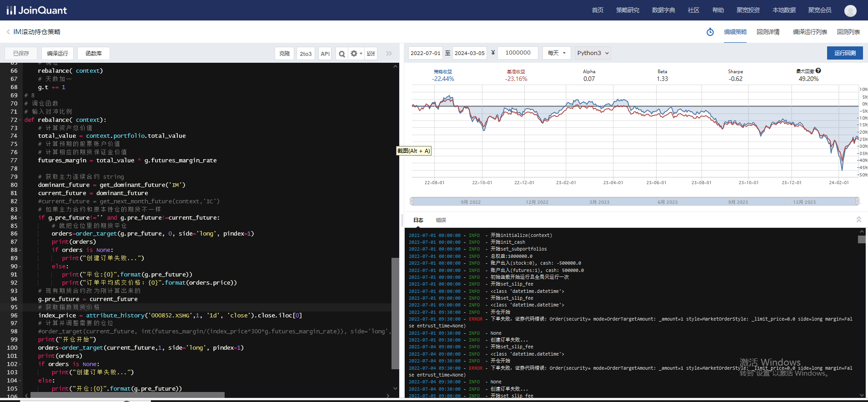
Task: Open the Python3 version dropdown
Action: click(x=592, y=53)
